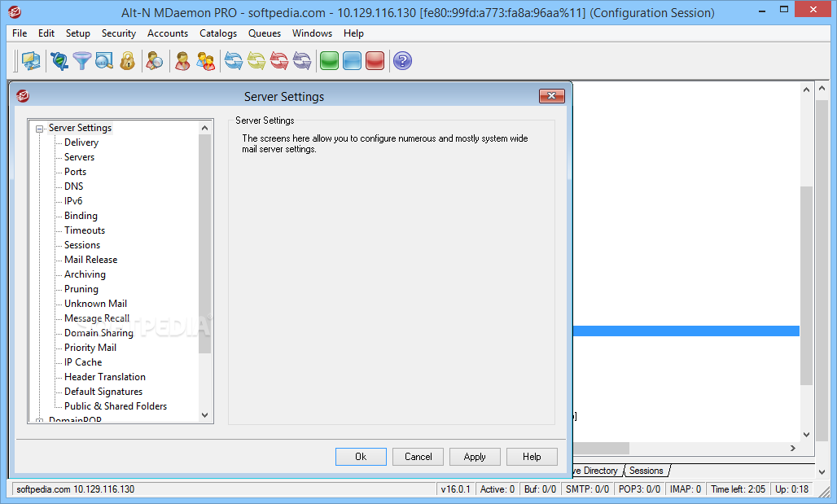Switch to the Sessions tab in main window
837x504 pixels.
tap(646, 471)
